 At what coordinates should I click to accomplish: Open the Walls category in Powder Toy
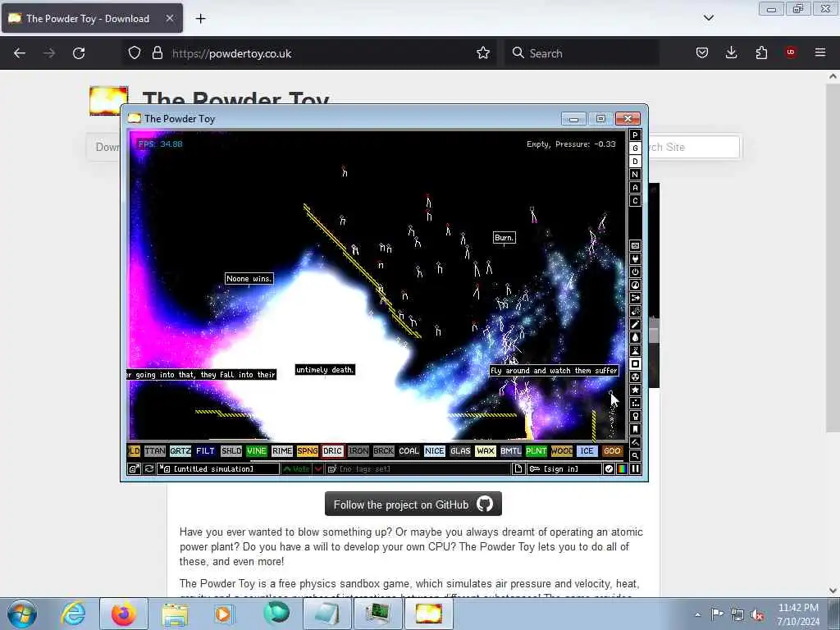click(x=635, y=246)
